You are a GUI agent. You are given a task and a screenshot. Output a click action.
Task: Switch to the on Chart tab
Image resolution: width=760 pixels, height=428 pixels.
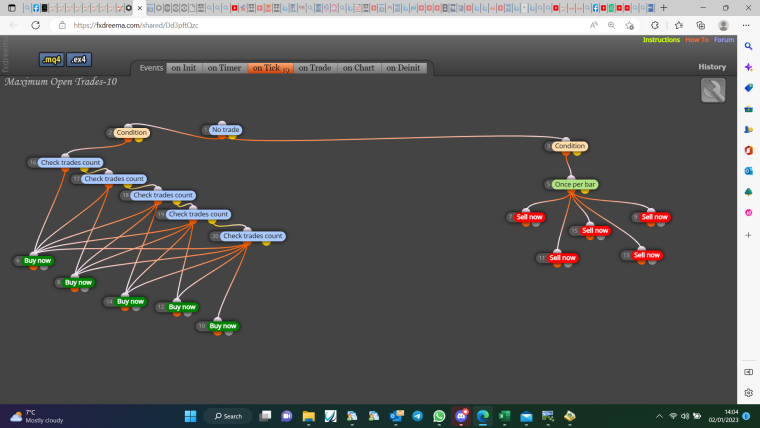pos(359,68)
